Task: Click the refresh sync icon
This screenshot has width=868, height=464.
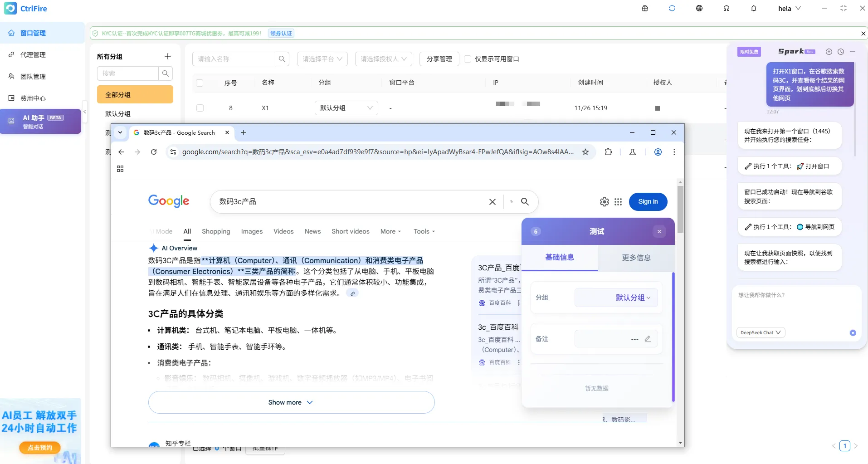Action: [x=672, y=8]
